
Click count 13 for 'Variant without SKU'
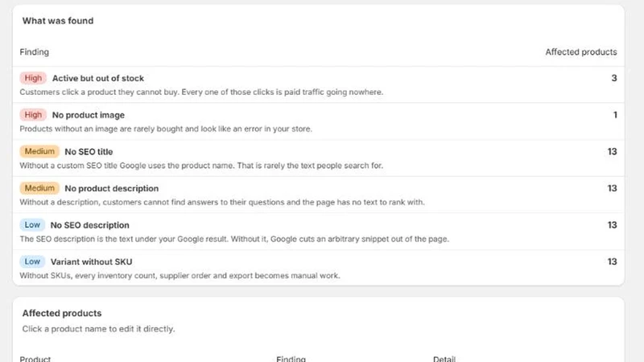pos(613,262)
